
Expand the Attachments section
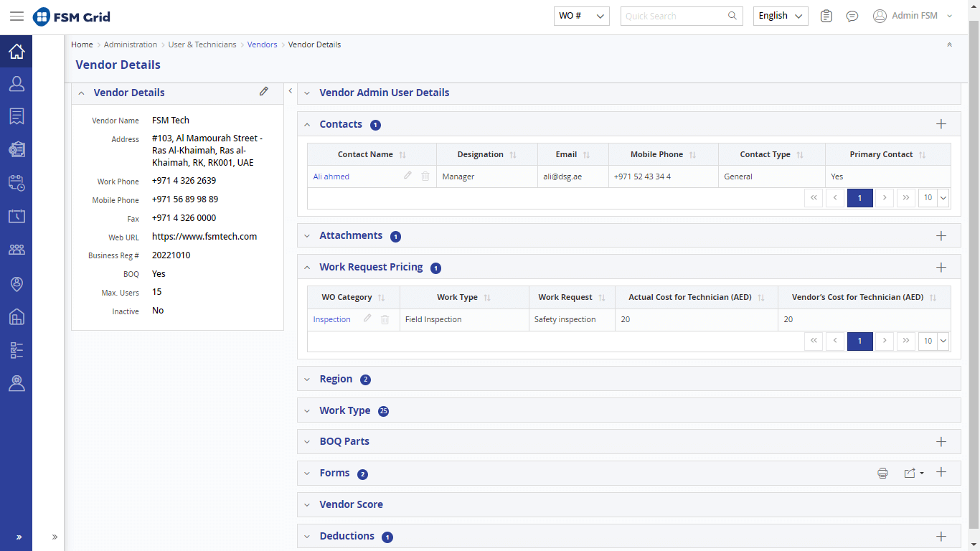[307, 235]
